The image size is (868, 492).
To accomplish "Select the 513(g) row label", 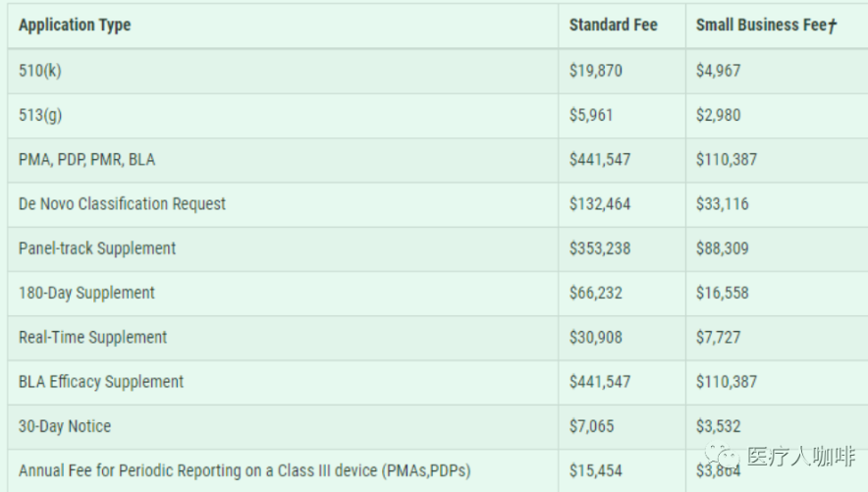I will click(40, 115).
